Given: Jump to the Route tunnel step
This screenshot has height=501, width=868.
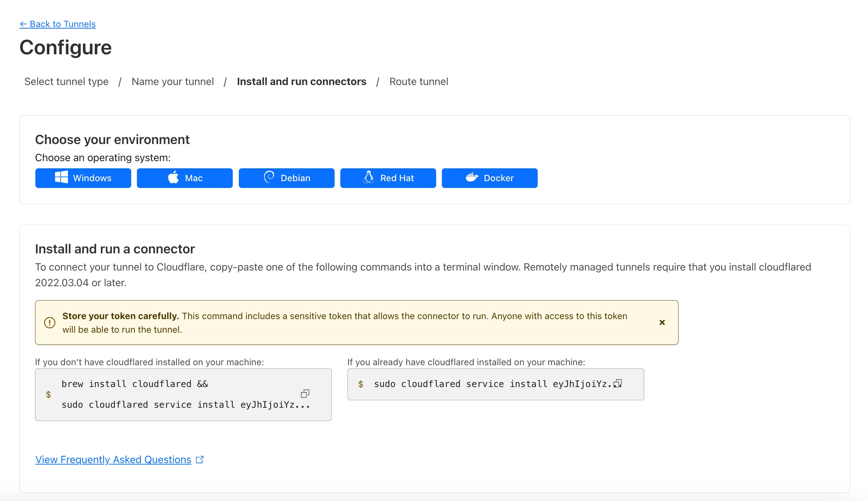Looking at the screenshot, I should [x=419, y=81].
